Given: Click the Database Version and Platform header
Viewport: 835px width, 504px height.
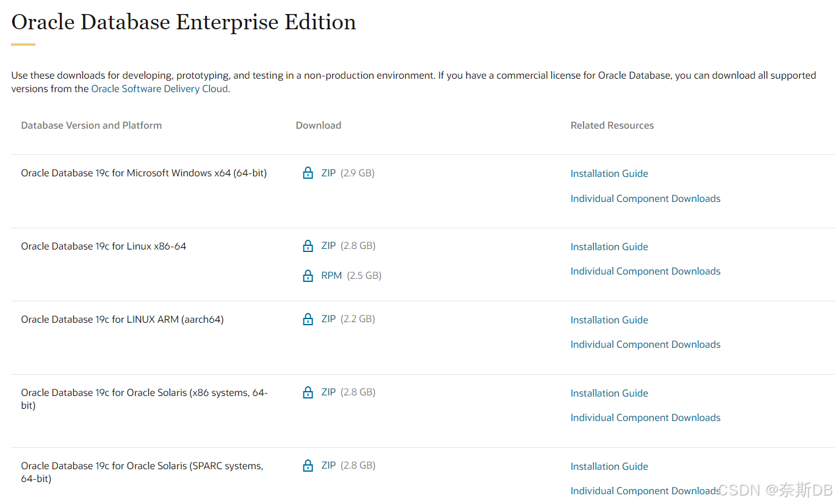Looking at the screenshot, I should pos(92,125).
